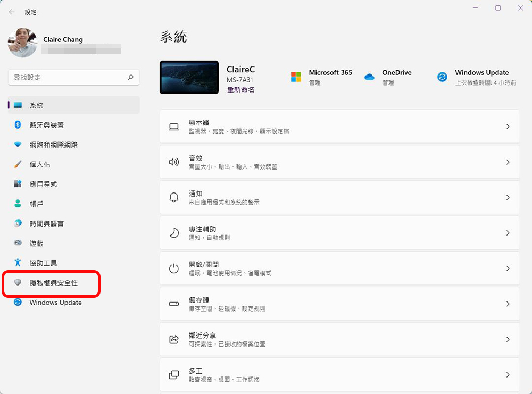Click the back arrow icon
The image size is (532, 394).
click(x=12, y=12)
